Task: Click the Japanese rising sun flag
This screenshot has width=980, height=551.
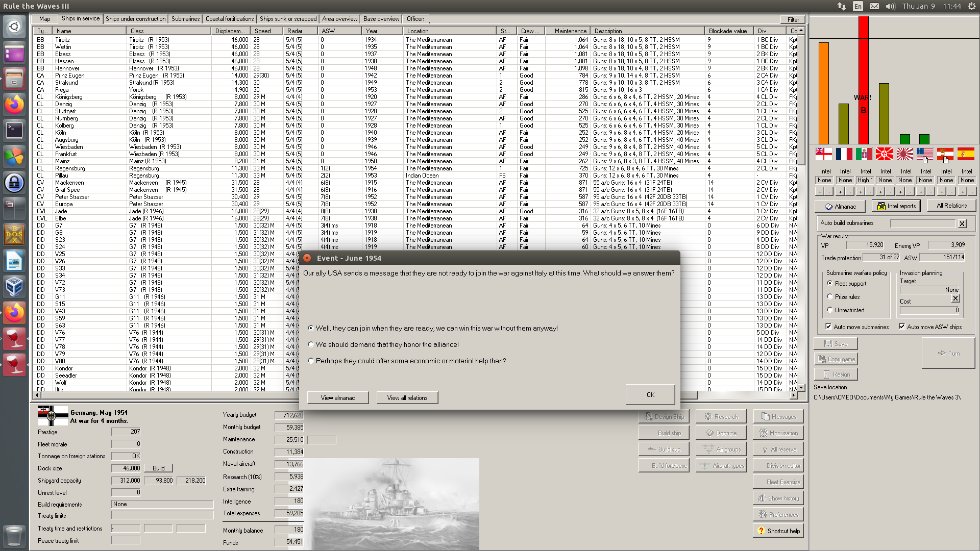Action: 904,154
